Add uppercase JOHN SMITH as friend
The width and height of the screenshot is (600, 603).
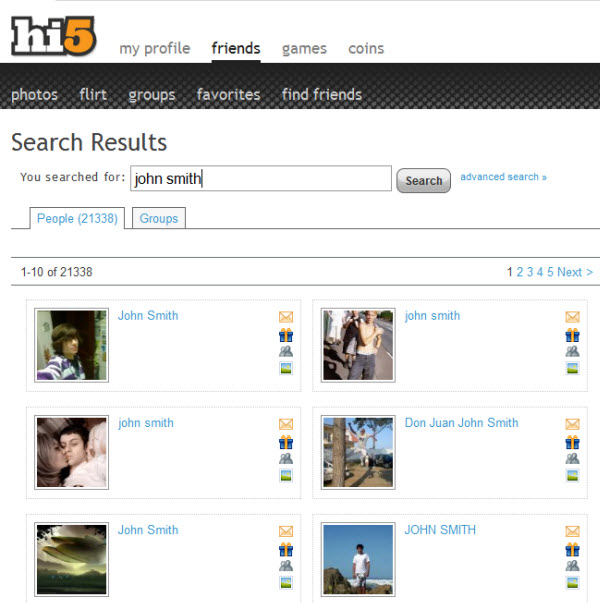572,566
